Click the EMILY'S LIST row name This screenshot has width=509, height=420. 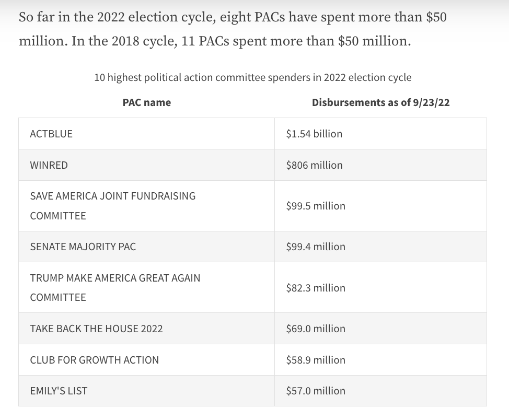[59, 391]
